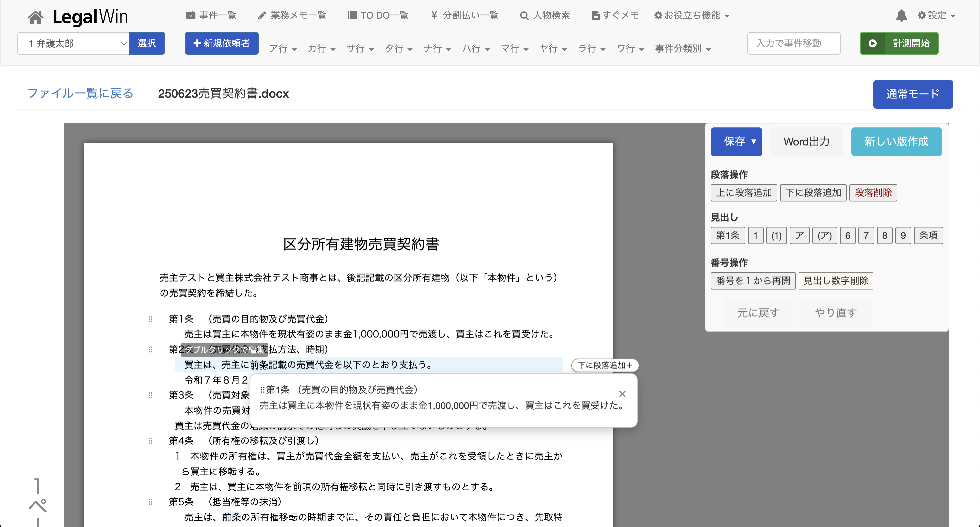Click the home icon beside LegalWin logo
The image size is (980, 527).
(35, 17)
